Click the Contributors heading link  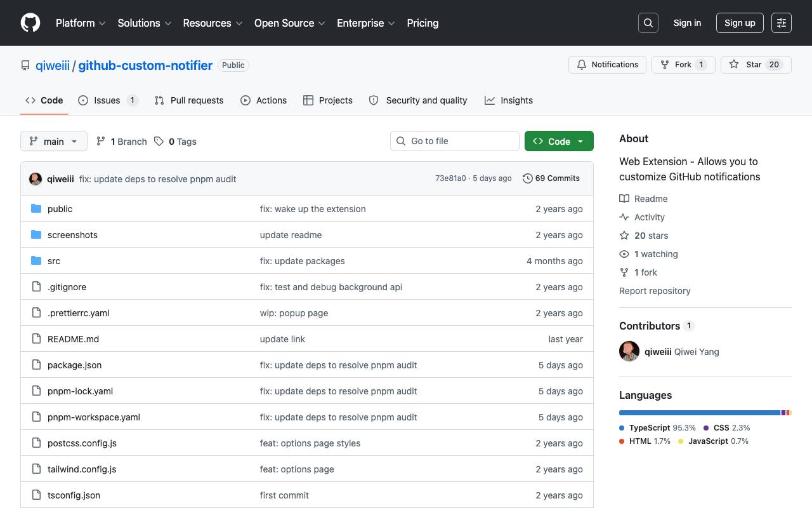(x=657, y=326)
